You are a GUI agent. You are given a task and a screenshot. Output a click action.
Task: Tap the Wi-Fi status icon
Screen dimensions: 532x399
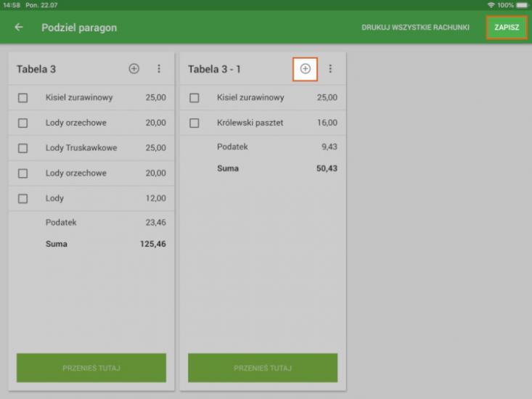pos(491,5)
